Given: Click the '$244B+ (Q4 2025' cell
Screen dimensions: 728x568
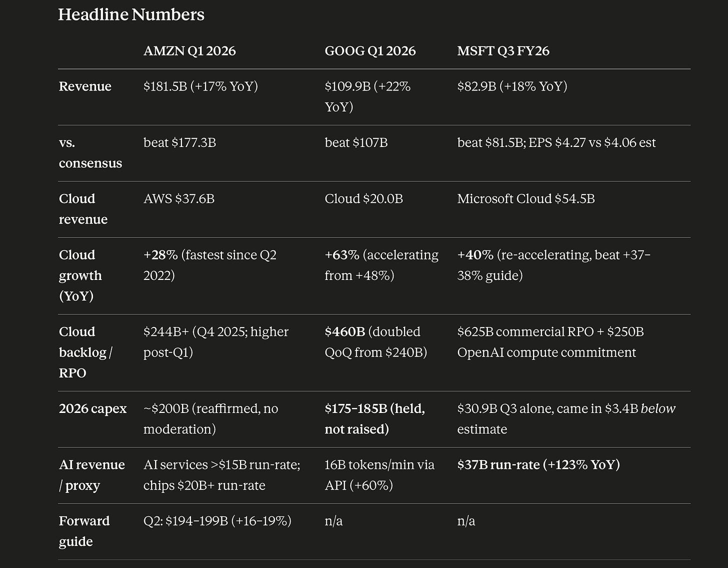Looking at the screenshot, I should pyautogui.click(x=216, y=342).
